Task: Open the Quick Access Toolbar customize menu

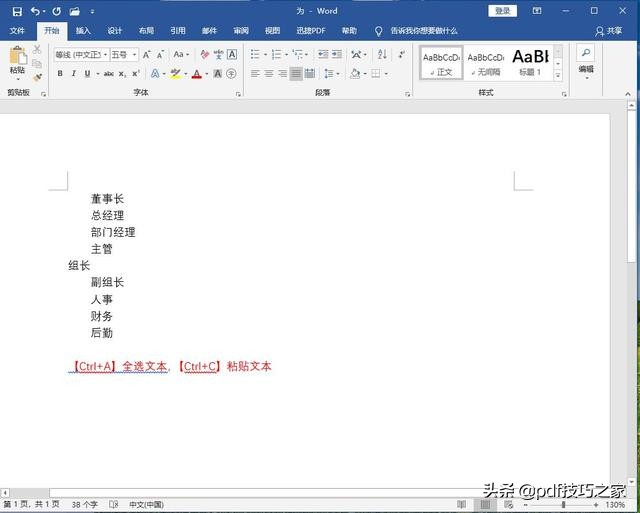Action: click(93, 11)
